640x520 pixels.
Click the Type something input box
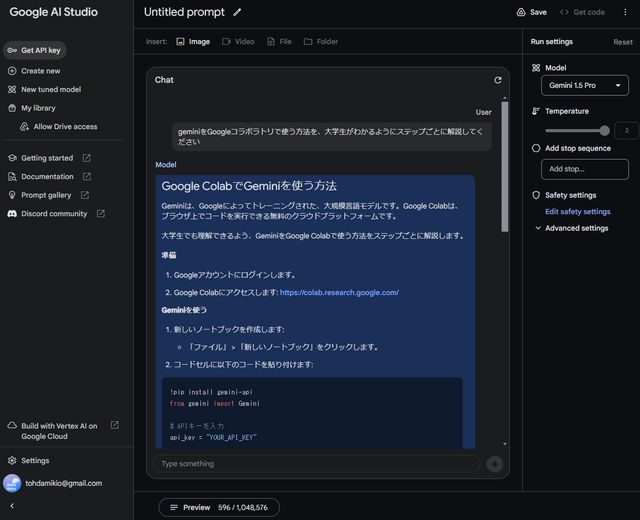316,464
